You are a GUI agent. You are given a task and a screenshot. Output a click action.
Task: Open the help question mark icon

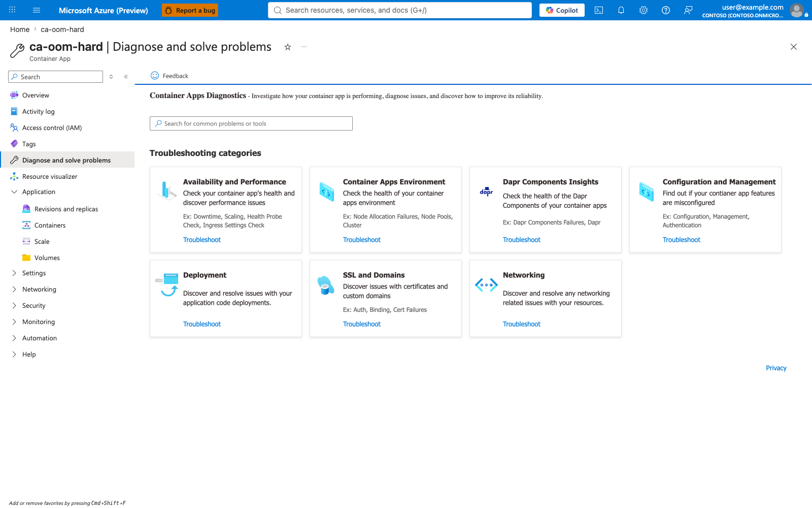666,10
